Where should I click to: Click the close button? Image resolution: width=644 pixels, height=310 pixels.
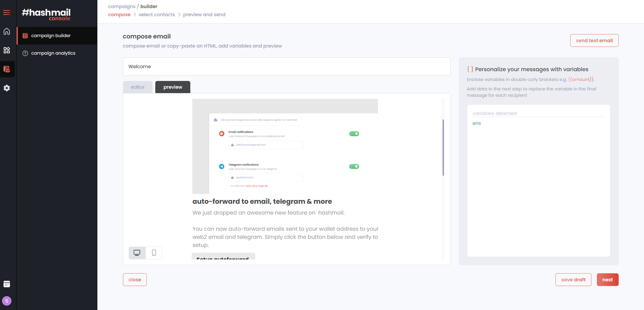(135, 280)
